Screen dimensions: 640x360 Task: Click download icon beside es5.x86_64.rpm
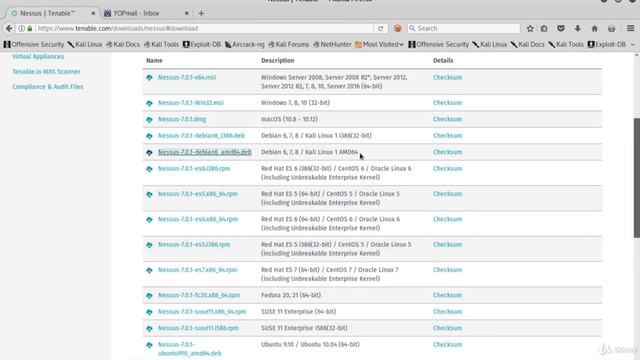pyautogui.click(x=149, y=194)
